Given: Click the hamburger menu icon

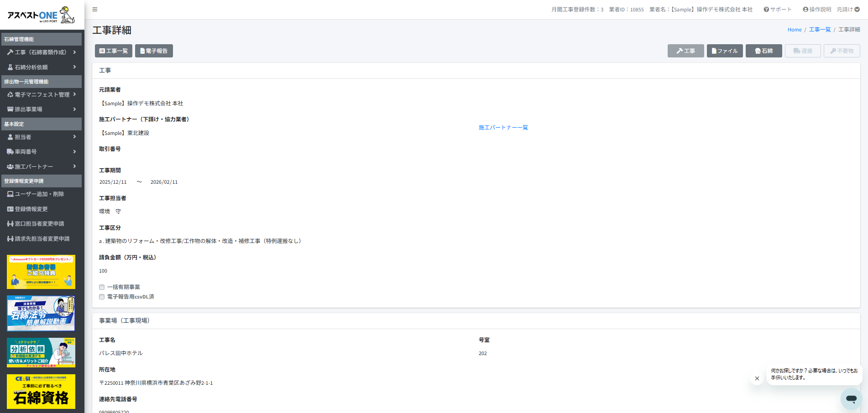Looking at the screenshot, I should point(94,10).
